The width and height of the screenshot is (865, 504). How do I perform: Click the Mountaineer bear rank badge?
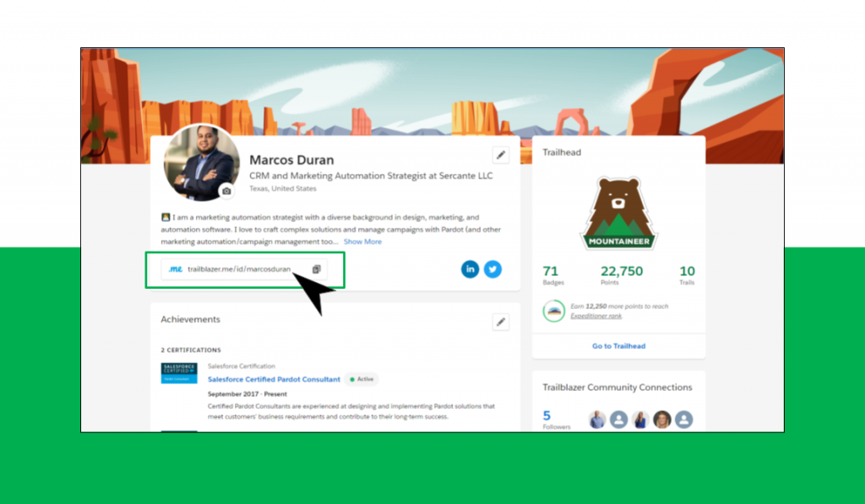point(618,214)
